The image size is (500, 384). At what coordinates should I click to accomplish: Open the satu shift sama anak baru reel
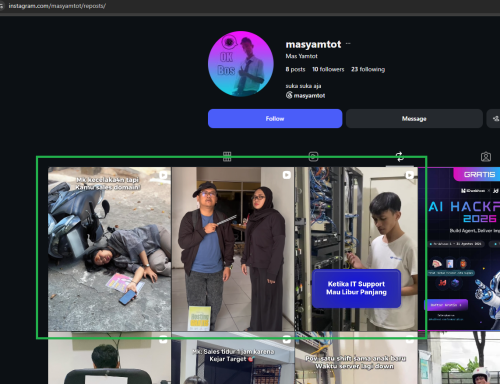(356, 358)
